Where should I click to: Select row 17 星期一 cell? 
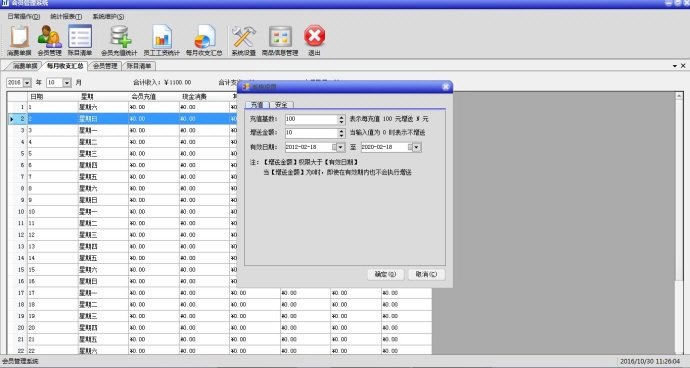pos(103,293)
